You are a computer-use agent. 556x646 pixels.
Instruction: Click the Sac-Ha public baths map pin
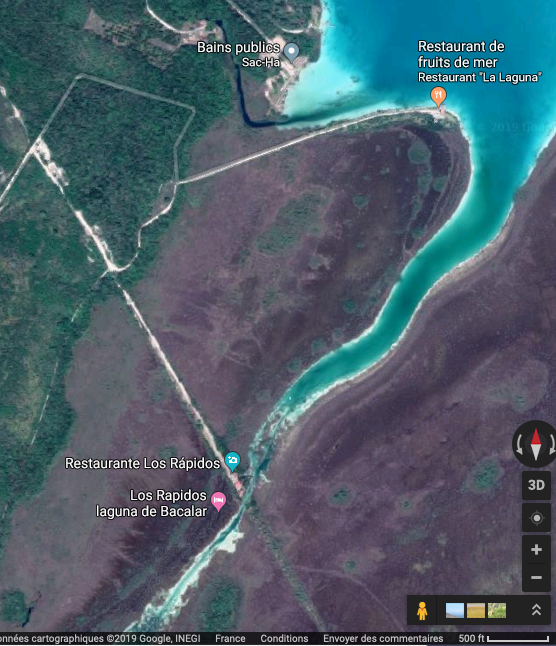(292, 52)
